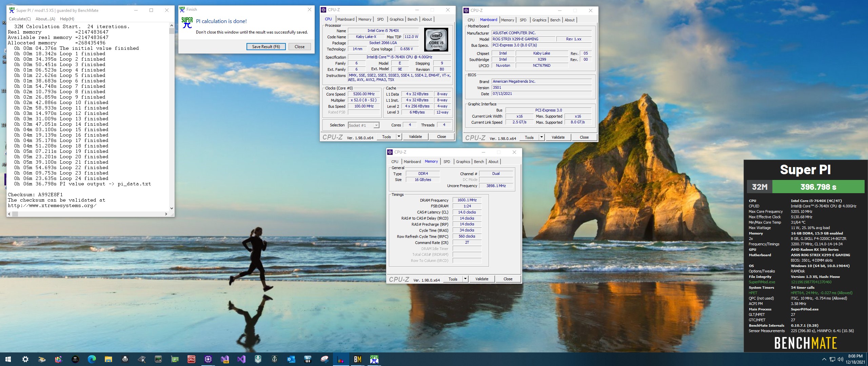The width and height of the screenshot is (868, 366).
Task: Click the ROG STRIX X299-E GAMING model field
Action: coord(524,39)
